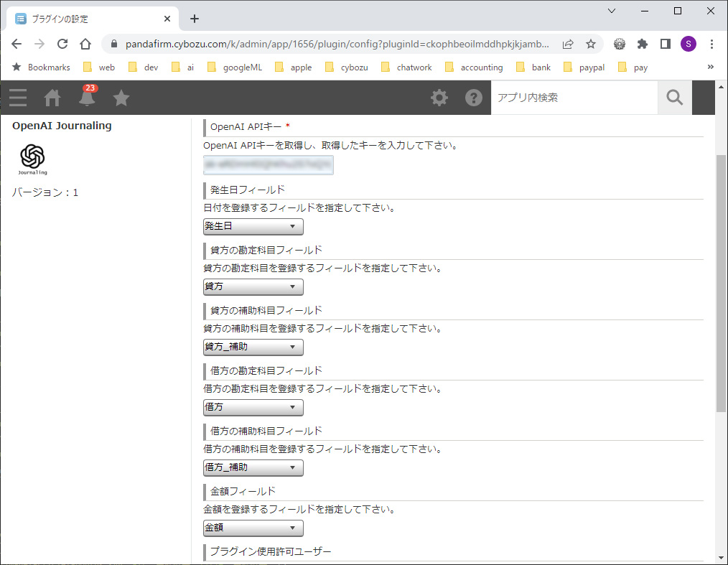Open the 借方 account field dropdown

(253, 408)
